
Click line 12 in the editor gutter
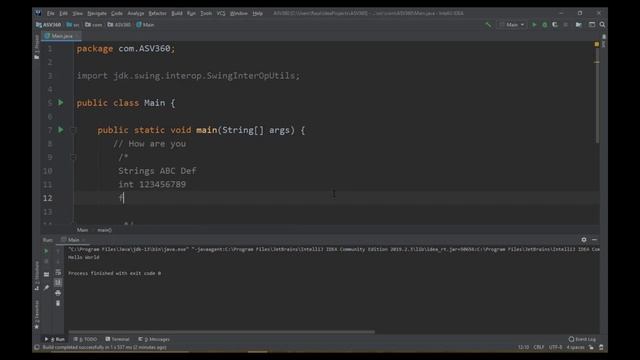point(48,198)
